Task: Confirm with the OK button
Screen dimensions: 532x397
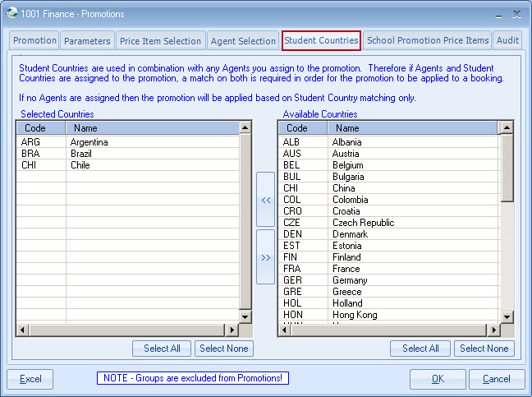Action: [x=438, y=379]
